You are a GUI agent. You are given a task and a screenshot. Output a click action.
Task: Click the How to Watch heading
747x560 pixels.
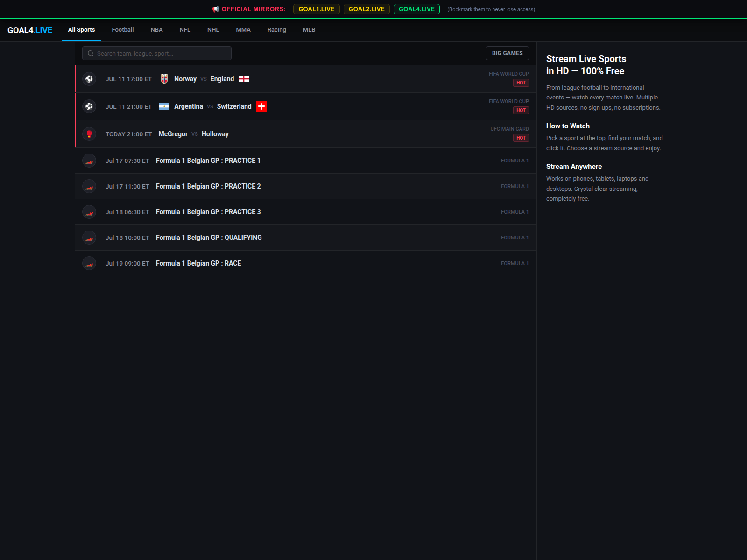pyautogui.click(x=568, y=126)
